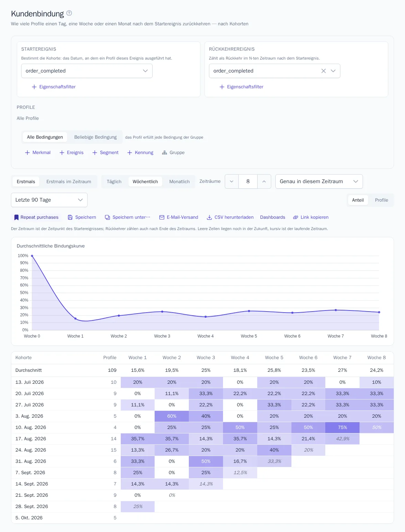Screen dimensions: 405x532
Task: Click the Speichern disk icon
Action: [70, 217]
